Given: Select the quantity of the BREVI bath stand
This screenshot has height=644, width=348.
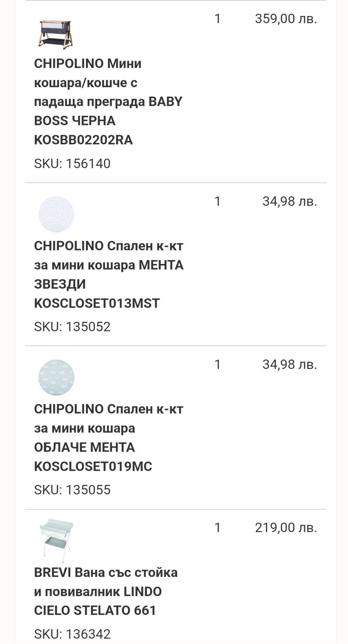Looking at the screenshot, I should pyautogui.click(x=218, y=527).
